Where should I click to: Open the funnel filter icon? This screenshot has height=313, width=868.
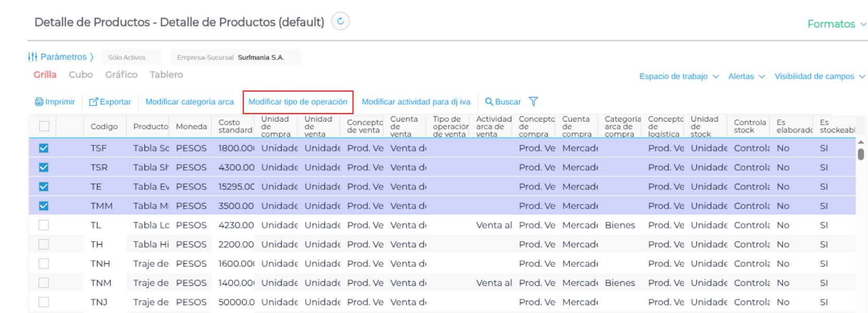coord(533,102)
